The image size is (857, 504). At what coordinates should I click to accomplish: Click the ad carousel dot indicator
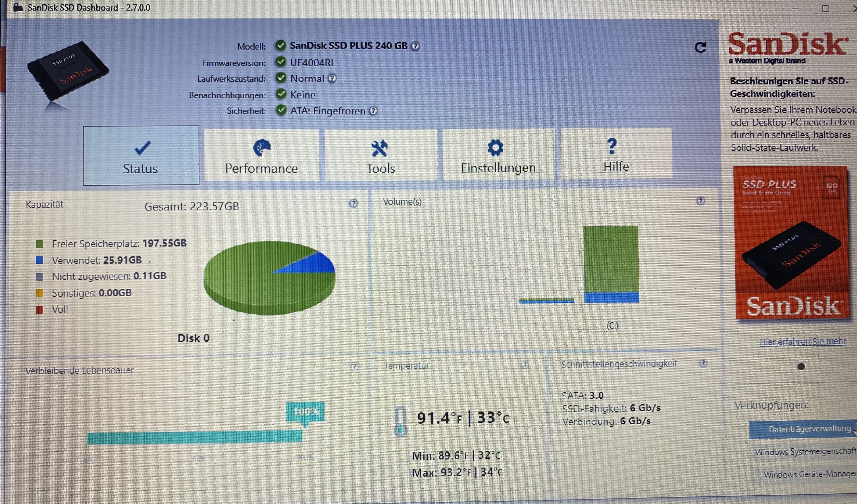801,367
